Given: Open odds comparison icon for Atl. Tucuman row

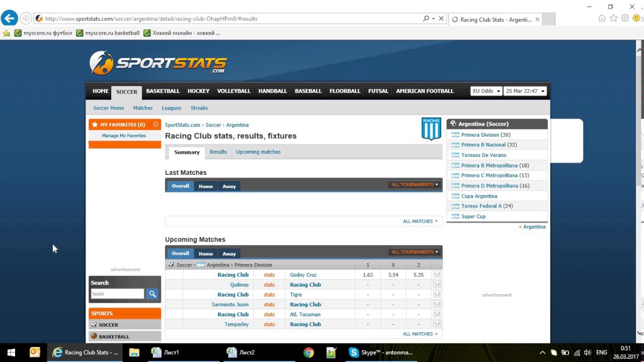Looking at the screenshot, I should coord(437,314).
